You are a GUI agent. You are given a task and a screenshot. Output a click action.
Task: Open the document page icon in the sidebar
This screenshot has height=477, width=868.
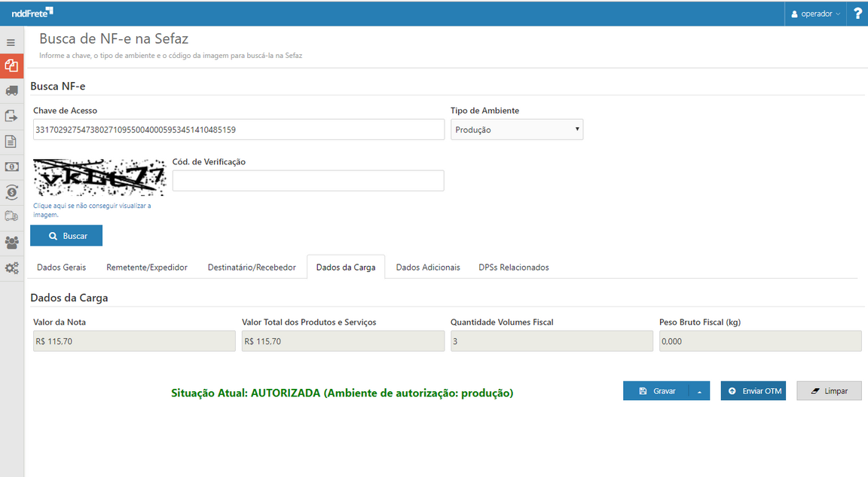tap(11, 142)
